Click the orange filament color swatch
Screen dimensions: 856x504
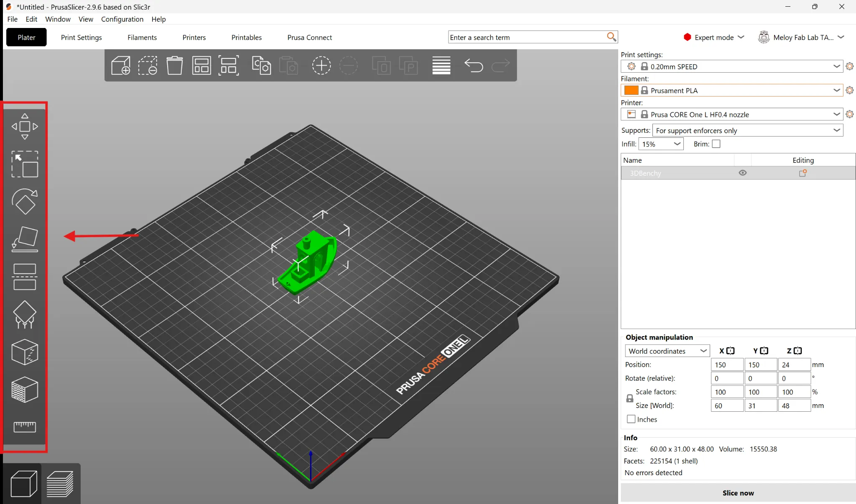click(x=631, y=90)
